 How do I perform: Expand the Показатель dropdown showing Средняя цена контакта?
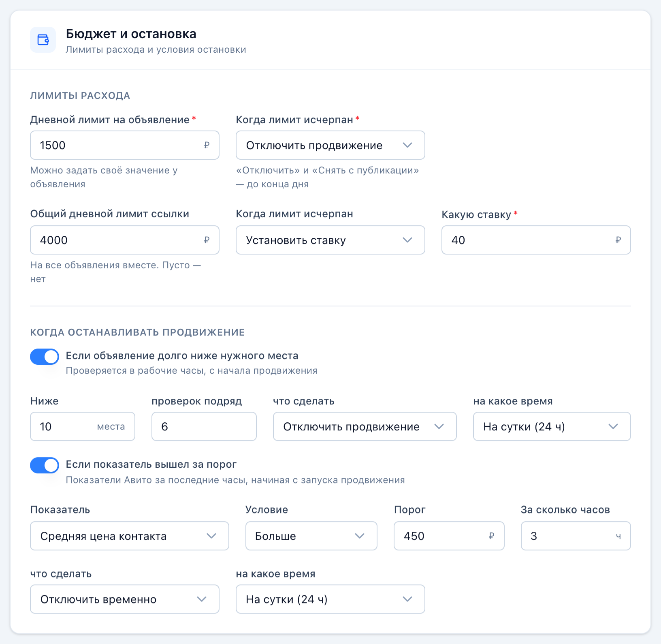130,536
